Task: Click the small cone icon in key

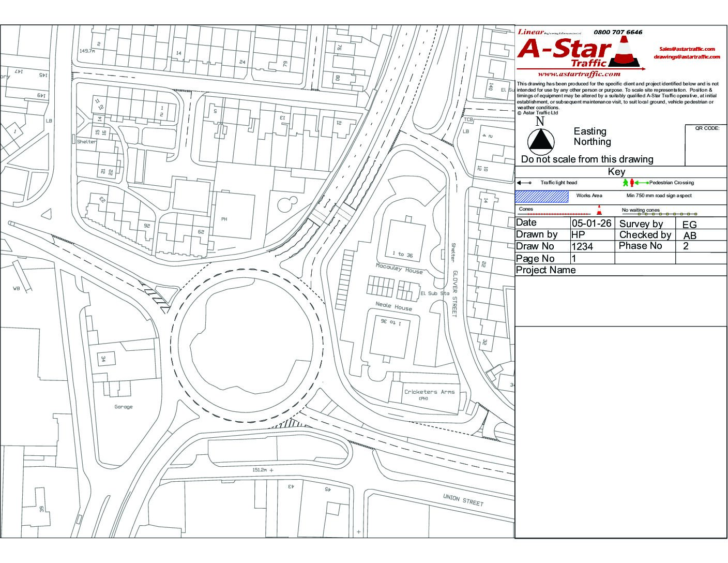Action: pos(599,210)
